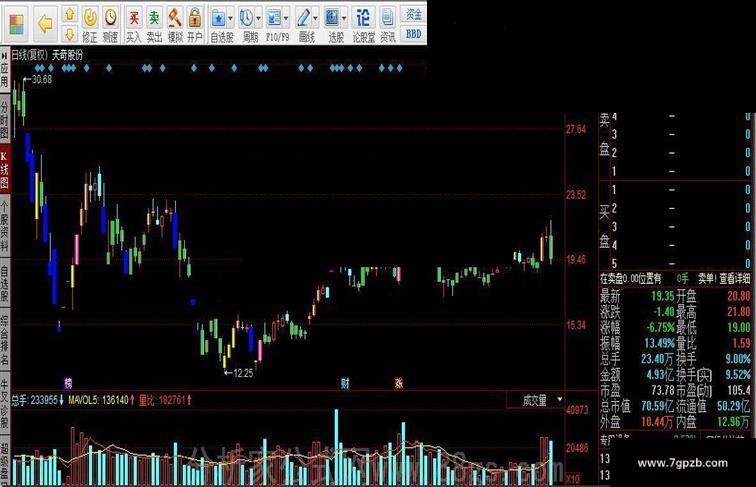The image size is (756, 487).
Task: Click the yellow up arrow icon
Action: (x=70, y=14)
